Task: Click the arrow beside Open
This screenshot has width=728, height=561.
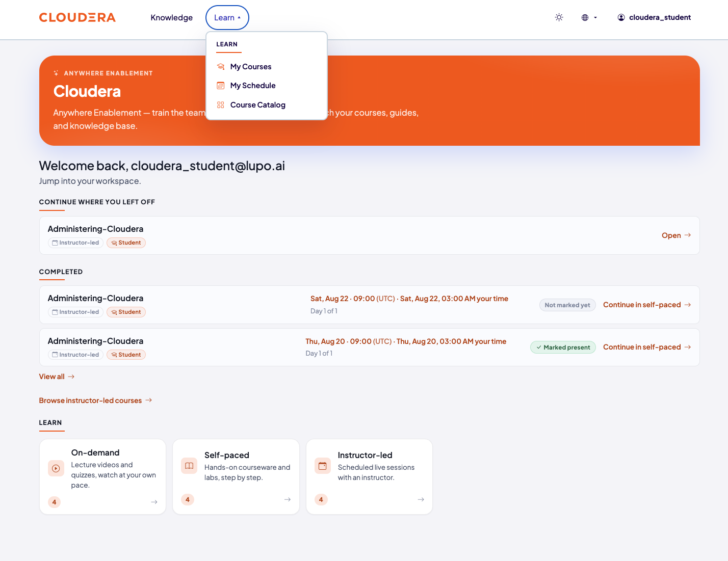Action: point(688,235)
